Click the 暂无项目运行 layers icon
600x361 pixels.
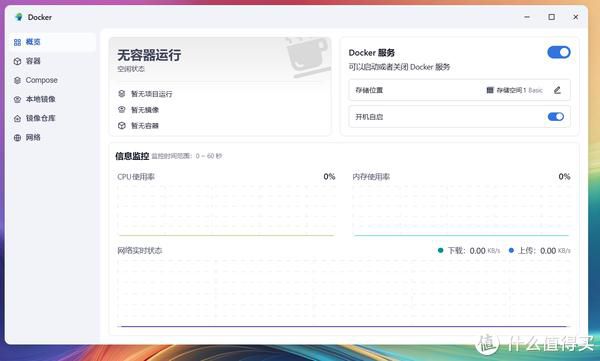pyautogui.click(x=122, y=93)
